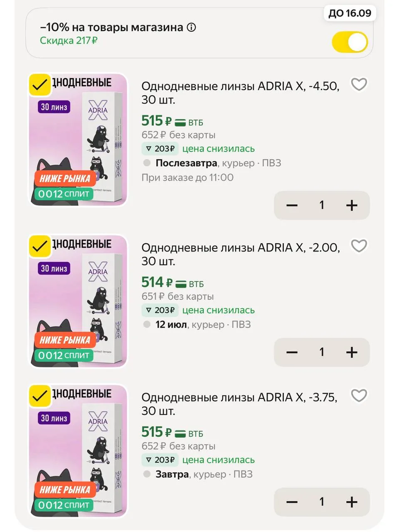399x532 pixels.
Task: Open the -2.00 lenses product thumbnail
Action: [78, 301]
